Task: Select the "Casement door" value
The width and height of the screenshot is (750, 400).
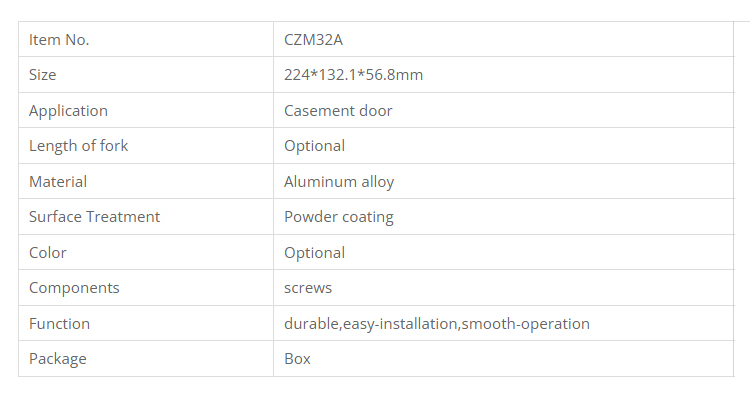Action: click(x=338, y=111)
